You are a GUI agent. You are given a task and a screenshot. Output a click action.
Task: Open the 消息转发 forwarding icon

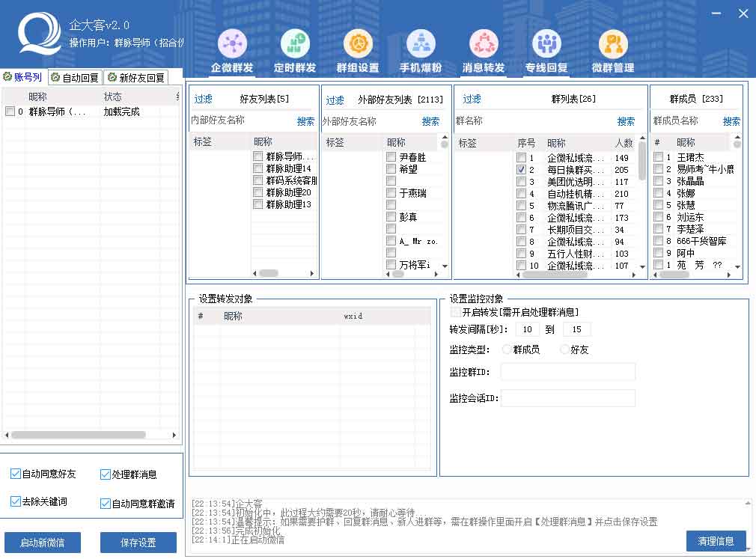[484, 45]
